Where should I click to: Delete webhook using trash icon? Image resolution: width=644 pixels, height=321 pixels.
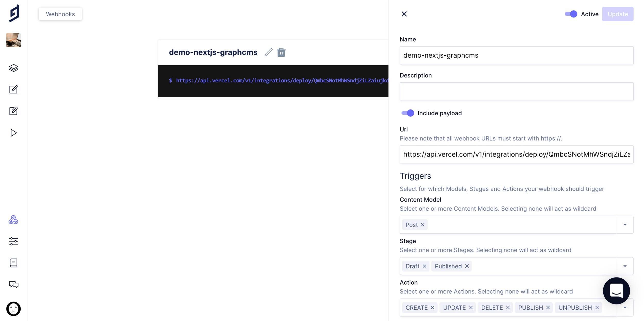pyautogui.click(x=281, y=52)
